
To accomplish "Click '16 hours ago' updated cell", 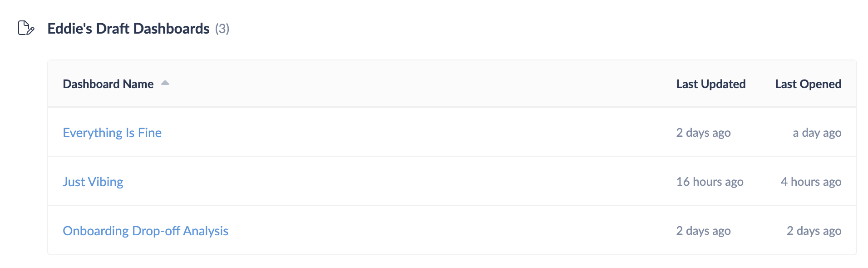I will (x=710, y=182).
